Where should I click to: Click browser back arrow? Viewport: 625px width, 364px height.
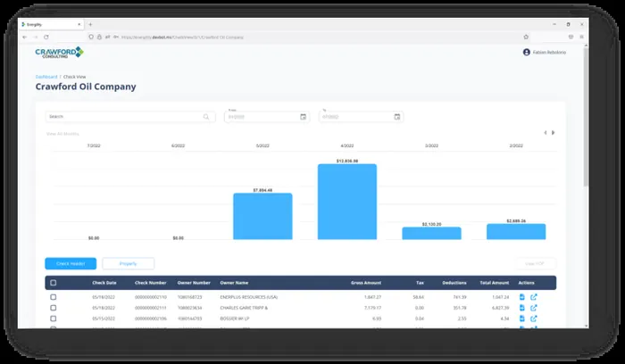[x=25, y=37]
